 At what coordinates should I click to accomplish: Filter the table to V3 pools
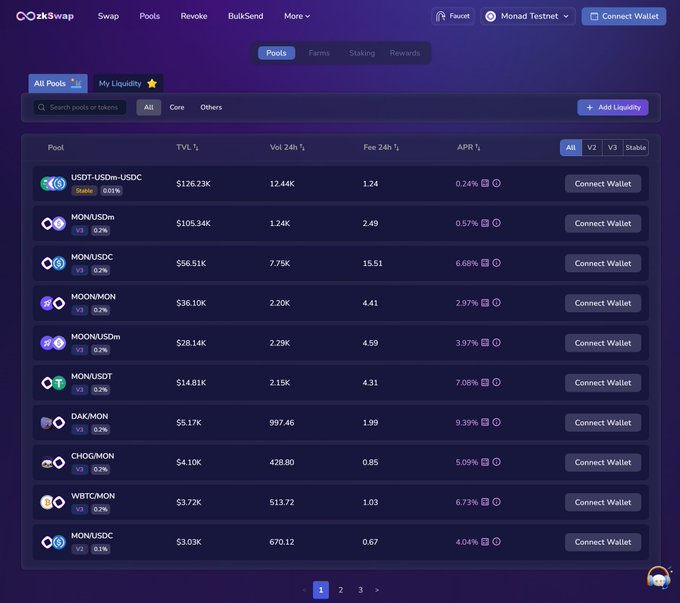pos(612,147)
